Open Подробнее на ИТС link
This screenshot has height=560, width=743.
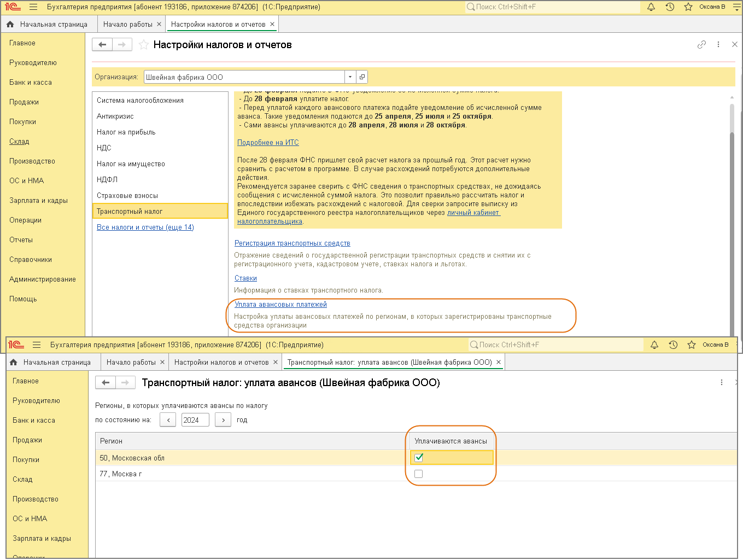coord(268,143)
